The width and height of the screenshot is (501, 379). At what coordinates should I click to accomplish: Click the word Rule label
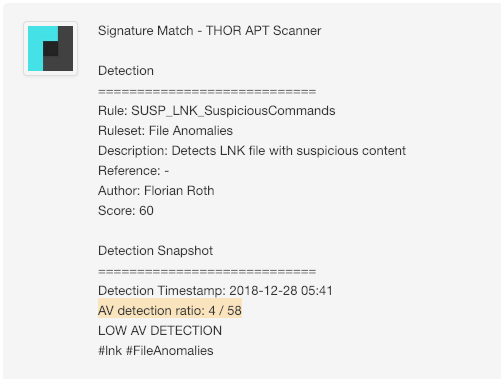click(x=113, y=111)
